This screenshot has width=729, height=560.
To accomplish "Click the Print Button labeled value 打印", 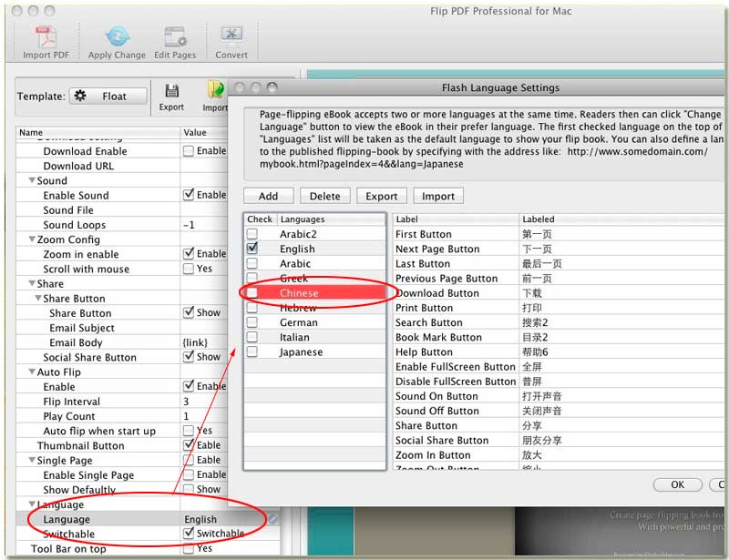I will pos(532,308).
